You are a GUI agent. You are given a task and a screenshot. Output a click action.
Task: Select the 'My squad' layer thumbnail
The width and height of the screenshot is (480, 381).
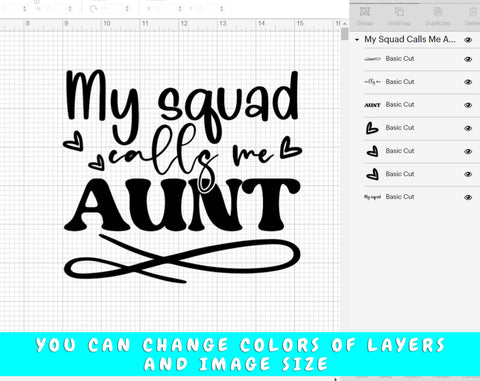(x=372, y=197)
